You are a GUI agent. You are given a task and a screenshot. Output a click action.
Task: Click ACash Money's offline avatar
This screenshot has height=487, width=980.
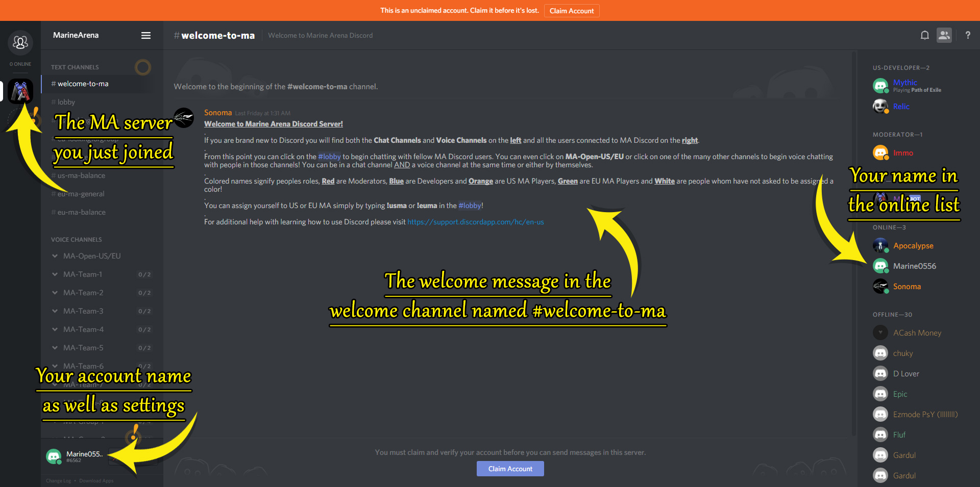pyautogui.click(x=880, y=332)
